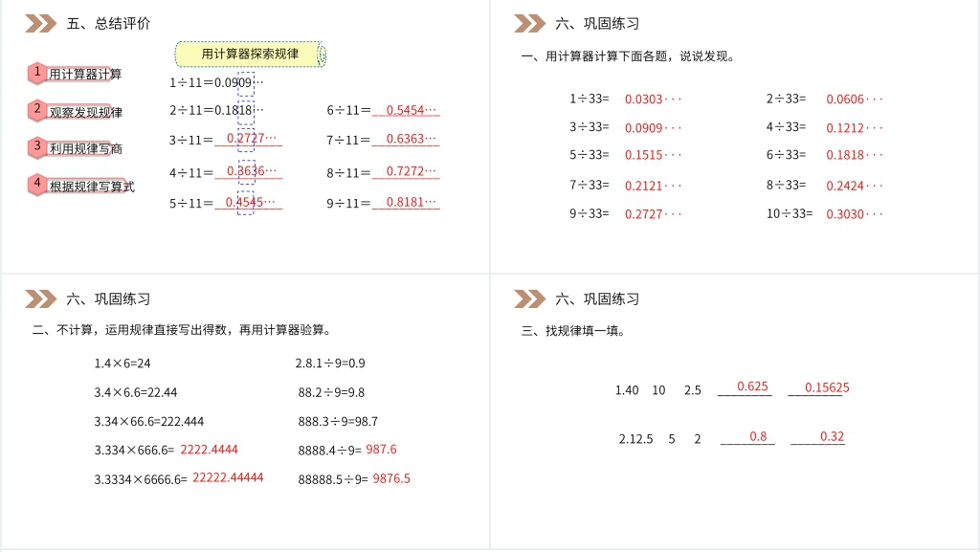Click the label 用计算器计算
Screen dimensions: 980x552
[85, 75]
